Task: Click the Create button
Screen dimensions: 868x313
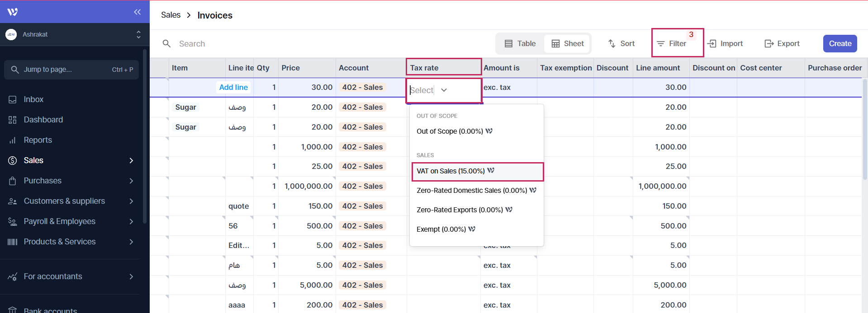Action: coord(840,43)
